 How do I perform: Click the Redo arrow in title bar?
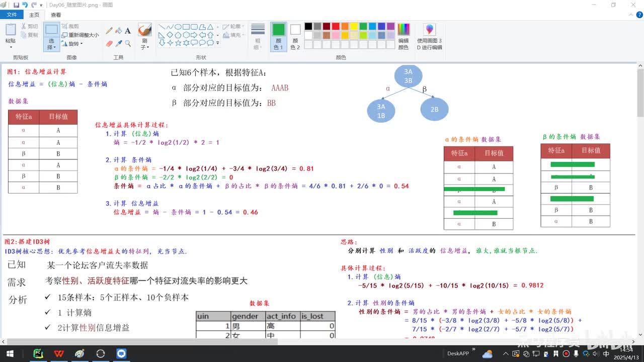[33, 5]
